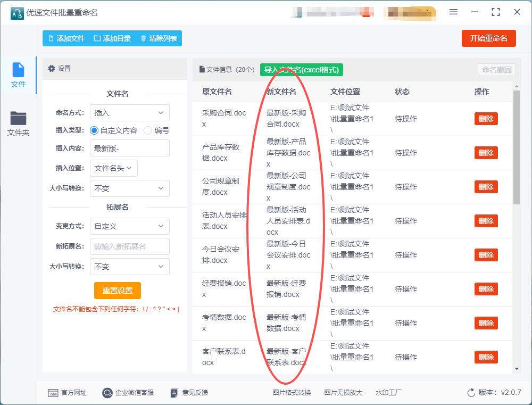The width and height of the screenshot is (532, 405).
Task: Click the orange 重置设置 button
Action: click(118, 291)
